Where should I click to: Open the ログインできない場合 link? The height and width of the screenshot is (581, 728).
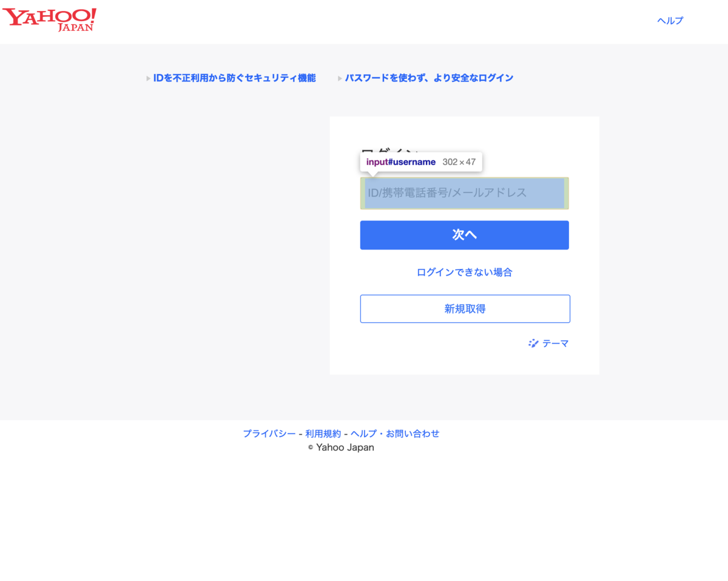point(465,272)
